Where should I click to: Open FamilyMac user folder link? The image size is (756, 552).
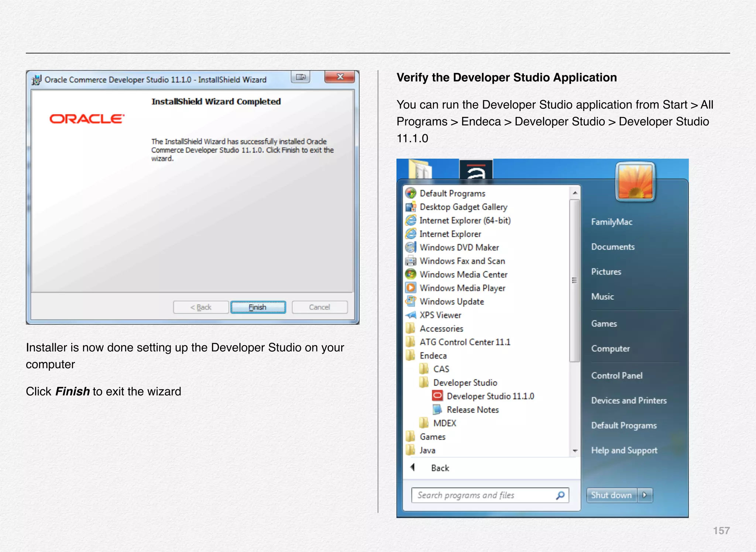(612, 222)
